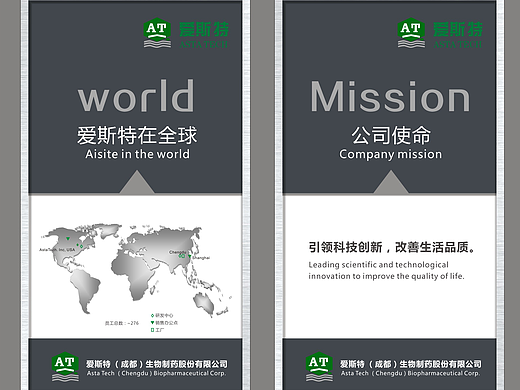Click the '销售办公点' legend label

pyautogui.click(x=166, y=323)
